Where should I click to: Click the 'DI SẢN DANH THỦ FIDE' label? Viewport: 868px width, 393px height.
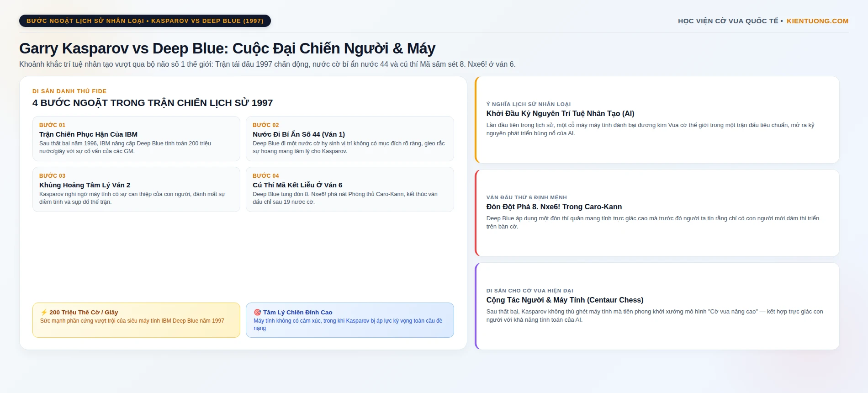pyautogui.click(x=69, y=91)
